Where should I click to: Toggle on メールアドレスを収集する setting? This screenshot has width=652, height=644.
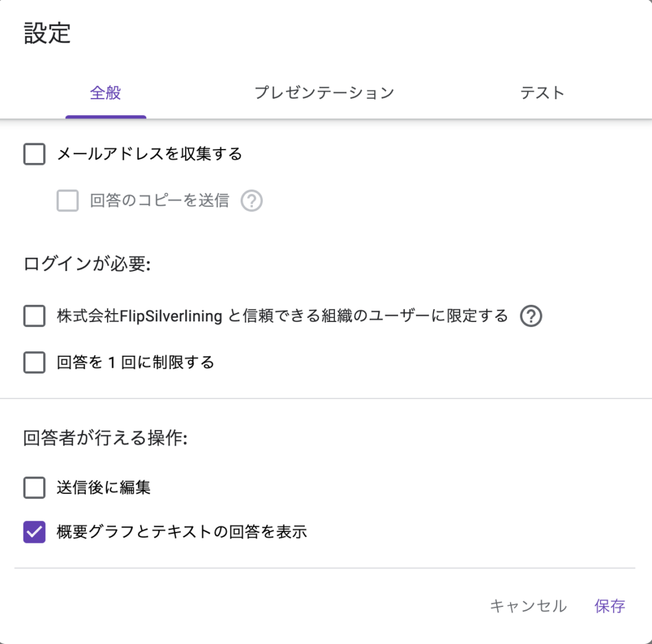[x=34, y=154]
